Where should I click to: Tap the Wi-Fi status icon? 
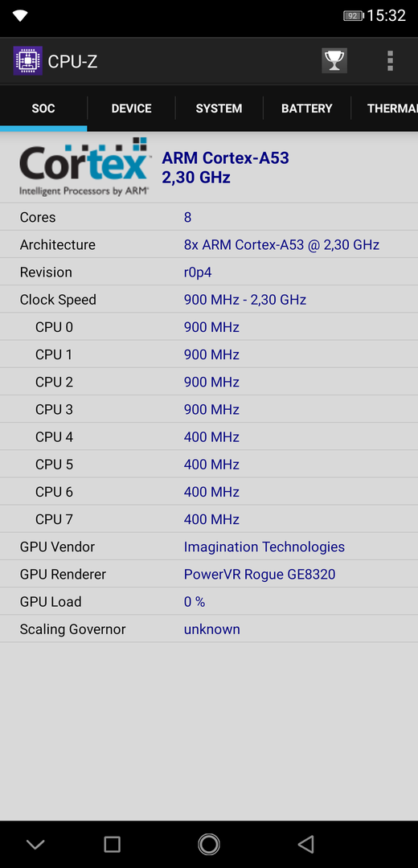click(x=20, y=15)
